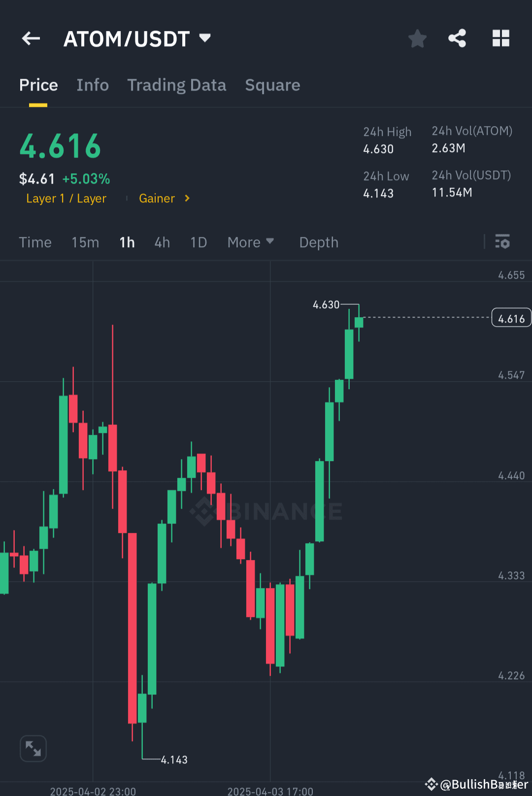
Task: Navigate back using the back arrow
Action: (x=31, y=38)
